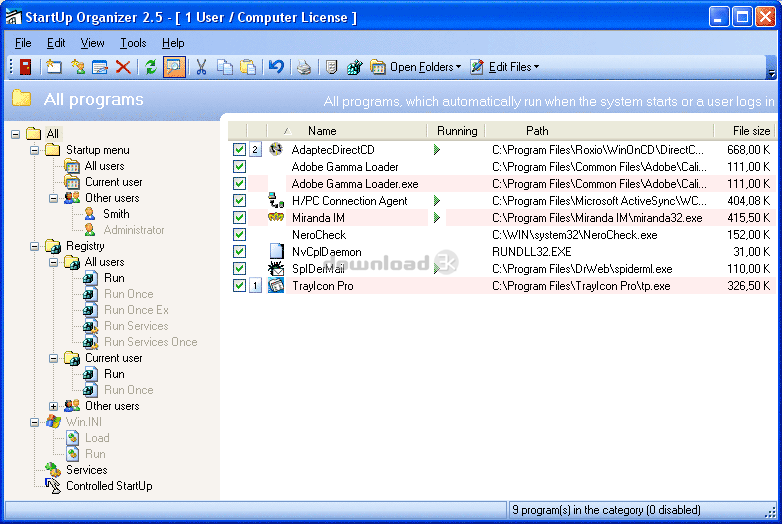Open the File menu
Viewport: 782px width, 524px height.
(23, 43)
